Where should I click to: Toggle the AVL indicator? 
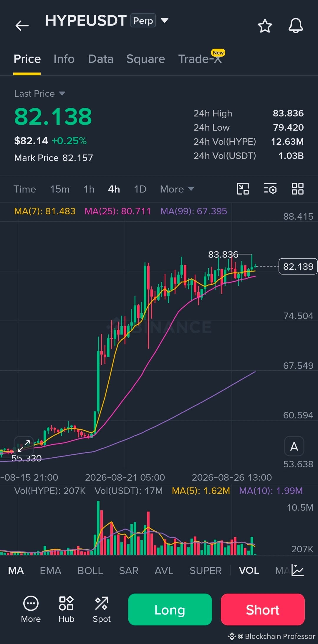pos(164,570)
